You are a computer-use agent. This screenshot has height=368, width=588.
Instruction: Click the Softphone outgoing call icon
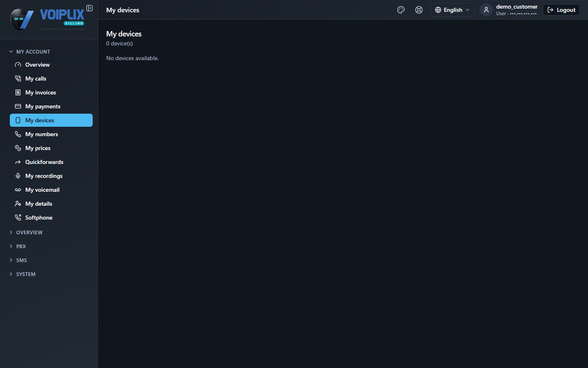click(18, 218)
